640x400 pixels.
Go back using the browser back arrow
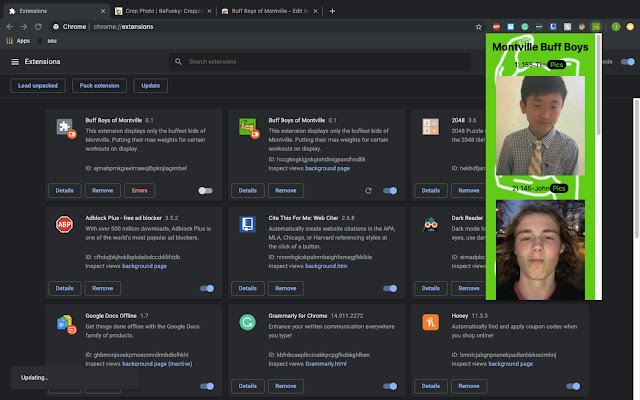(10, 27)
